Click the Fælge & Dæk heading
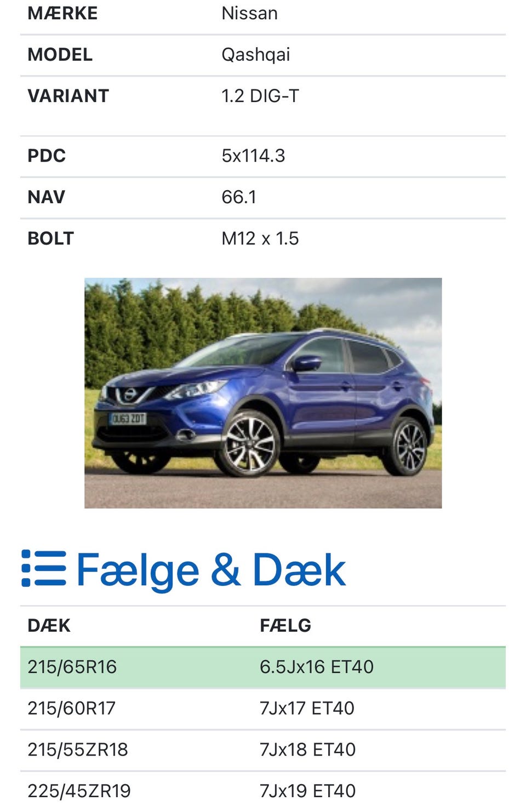Image resolution: width=526 pixels, height=812 pixels. click(211, 570)
